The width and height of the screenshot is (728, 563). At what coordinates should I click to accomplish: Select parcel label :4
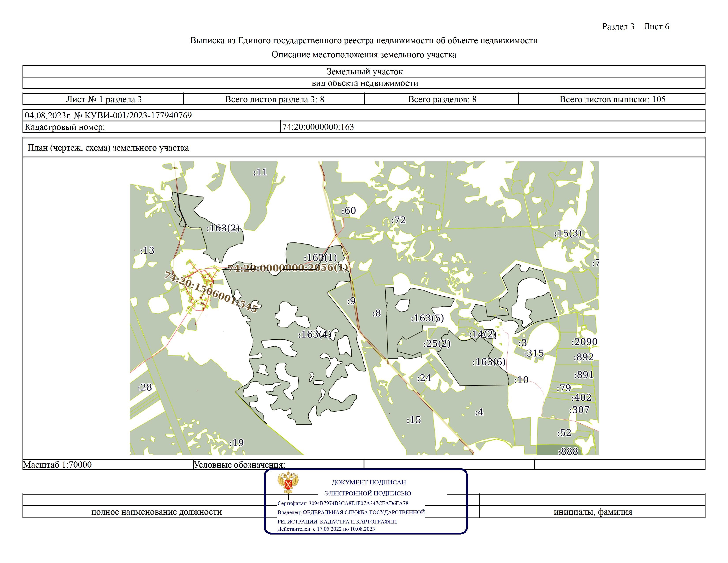pos(479,412)
